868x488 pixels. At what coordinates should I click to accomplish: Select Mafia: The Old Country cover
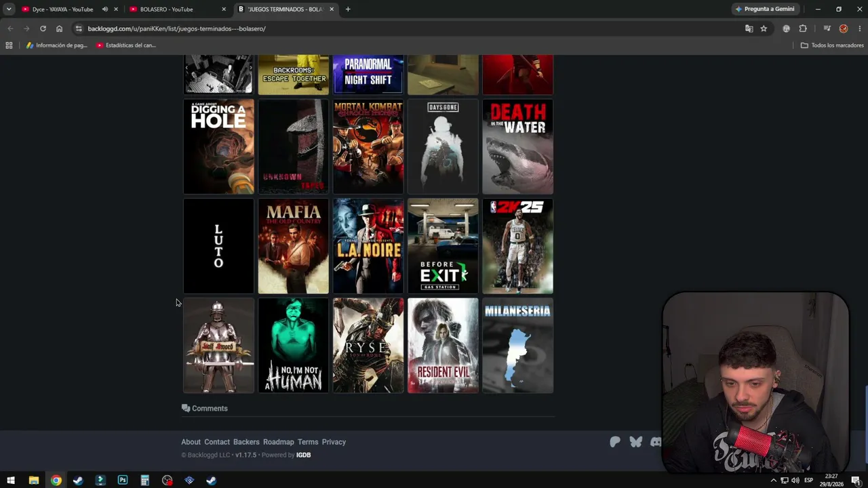pos(294,246)
